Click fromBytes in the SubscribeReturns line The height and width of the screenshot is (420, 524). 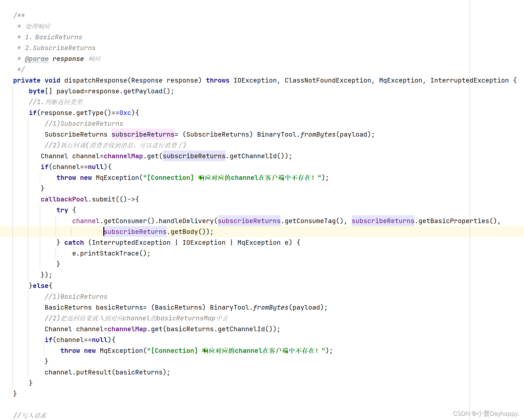318,134
